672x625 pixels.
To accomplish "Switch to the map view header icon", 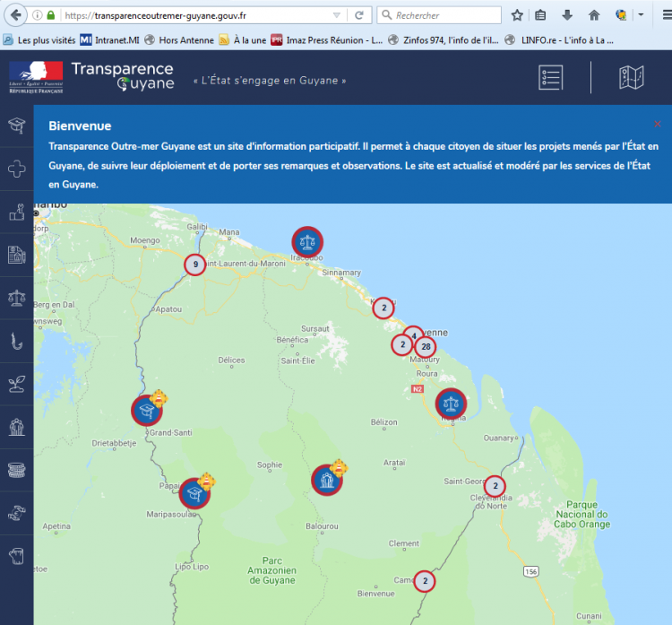I will point(632,78).
